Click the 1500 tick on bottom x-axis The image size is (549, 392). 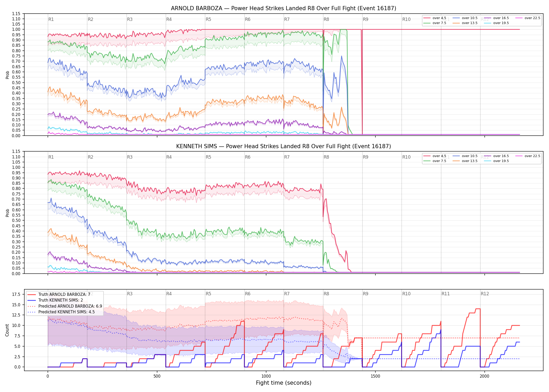tap(375, 376)
